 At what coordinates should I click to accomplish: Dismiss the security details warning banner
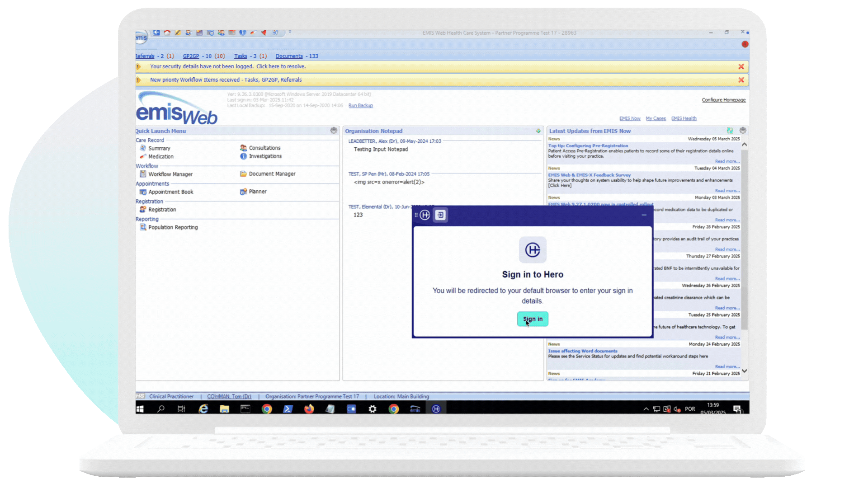click(741, 66)
